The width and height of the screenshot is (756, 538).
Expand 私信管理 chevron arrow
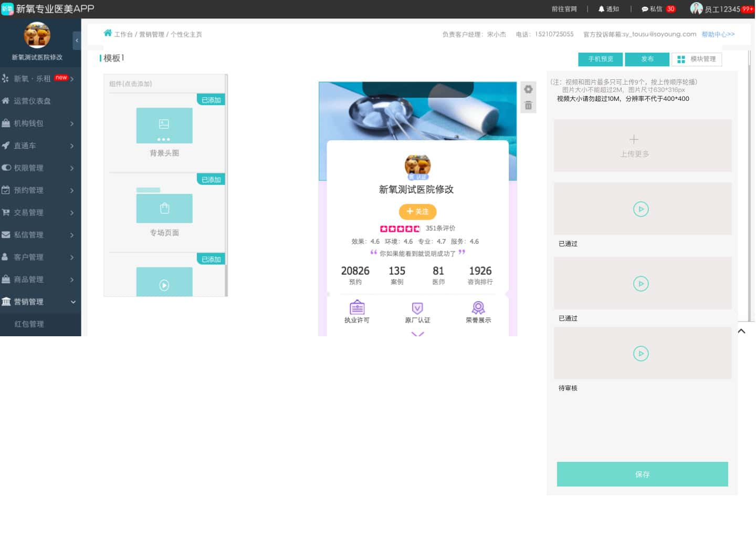(72, 235)
